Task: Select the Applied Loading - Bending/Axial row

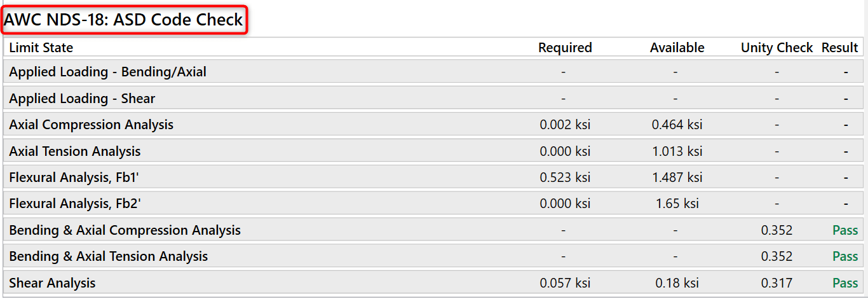Action: 107,72
